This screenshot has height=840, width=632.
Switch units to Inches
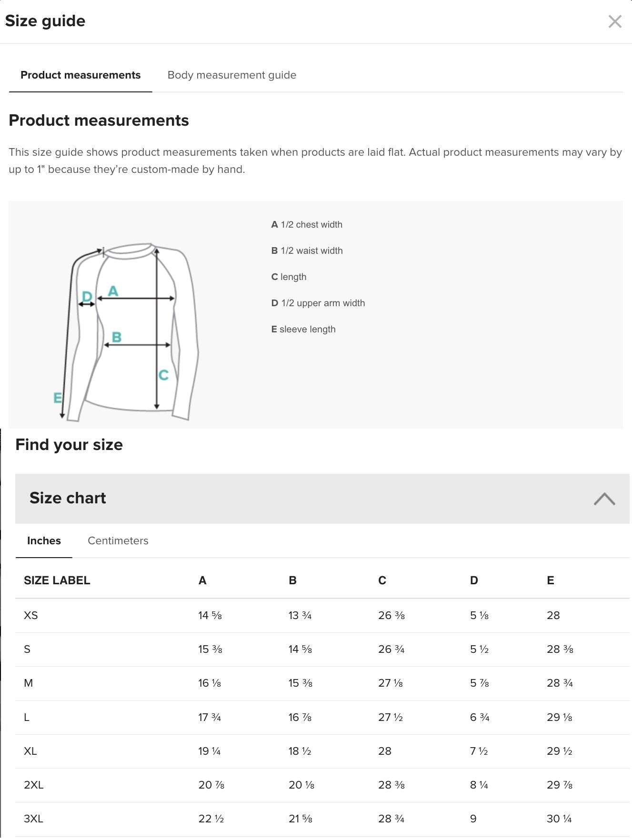click(43, 540)
